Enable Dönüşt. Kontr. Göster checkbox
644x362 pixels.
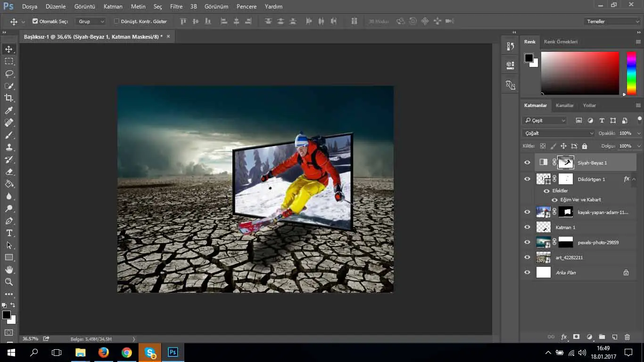click(116, 21)
